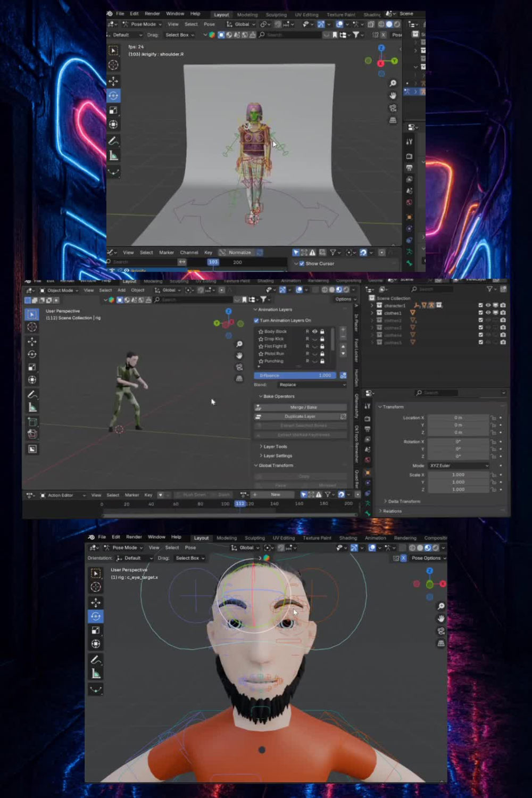
Task: Hide the character1 collection with its eye icon
Action: click(488, 305)
